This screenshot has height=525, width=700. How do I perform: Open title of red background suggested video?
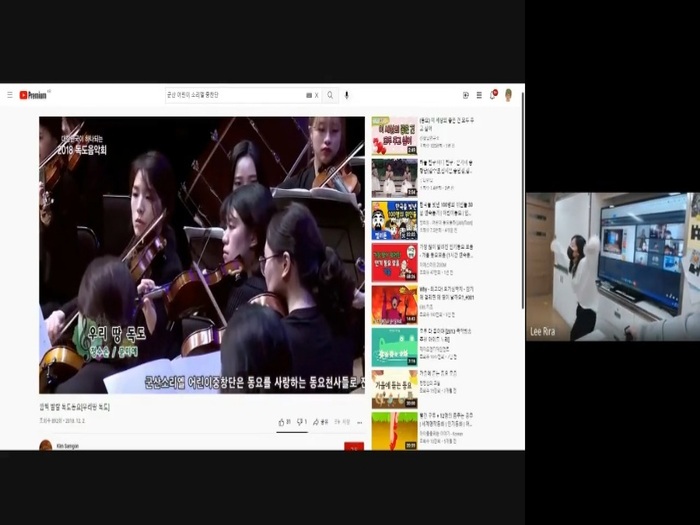point(446,251)
